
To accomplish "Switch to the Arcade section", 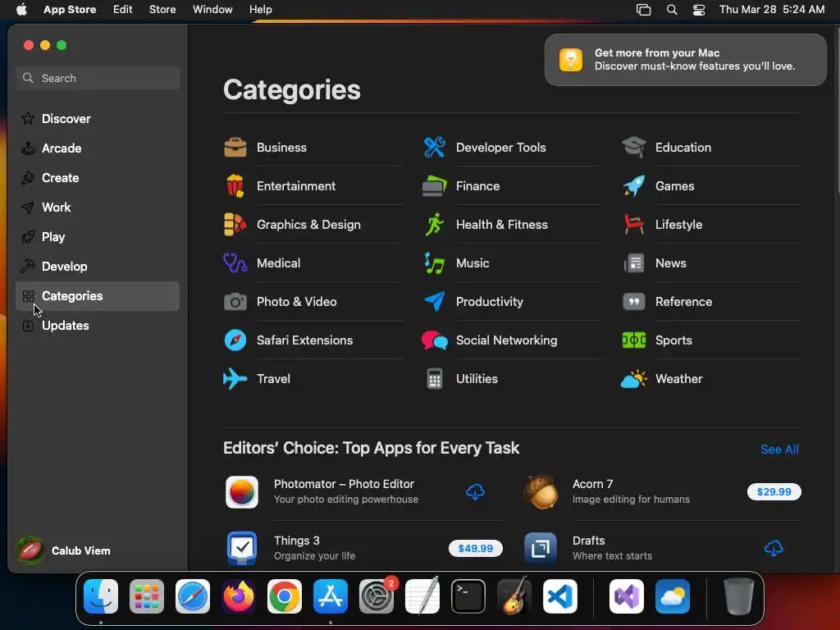I will (97, 148).
